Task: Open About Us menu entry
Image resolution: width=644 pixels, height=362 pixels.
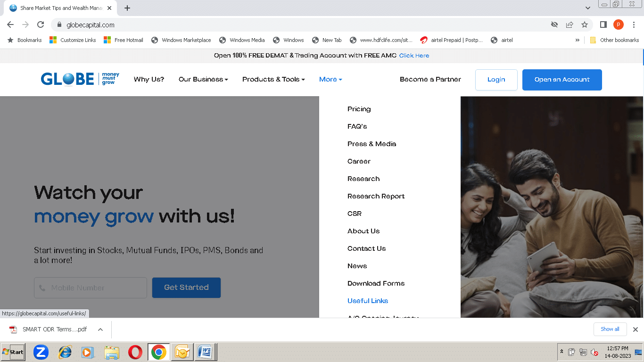Action: 363,231
